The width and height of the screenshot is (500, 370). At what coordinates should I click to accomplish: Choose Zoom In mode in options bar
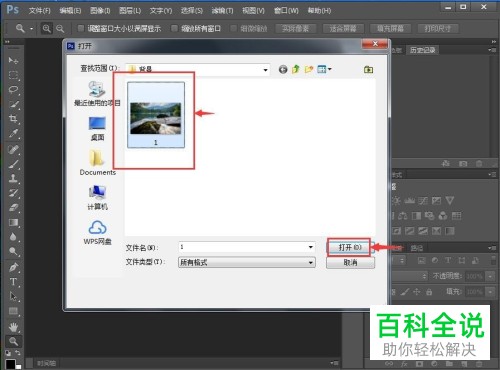tap(47, 29)
